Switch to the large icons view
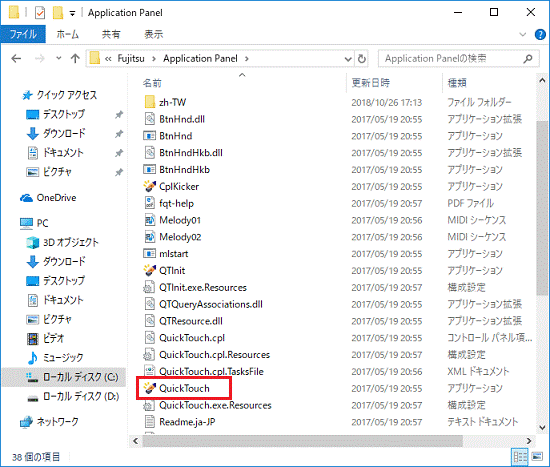This screenshot has height=467, width=550. coord(537,457)
